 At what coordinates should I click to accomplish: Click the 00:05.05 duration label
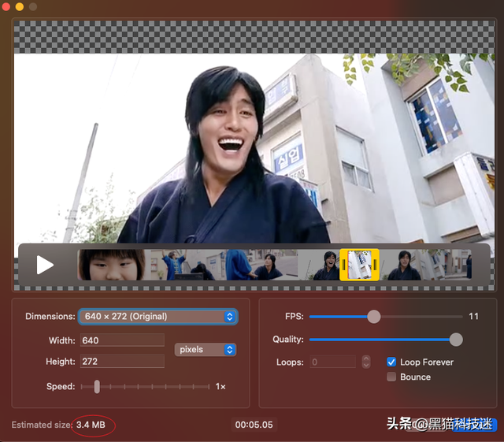pos(254,425)
